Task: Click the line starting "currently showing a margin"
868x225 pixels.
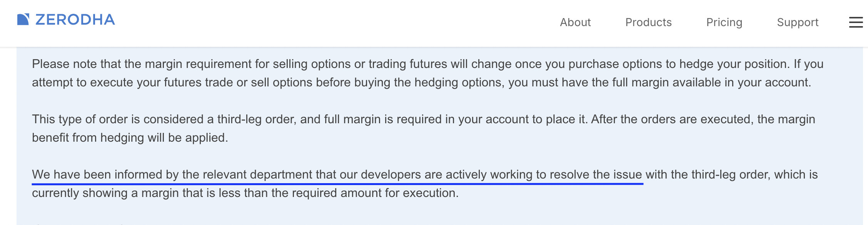Action: 245,193
